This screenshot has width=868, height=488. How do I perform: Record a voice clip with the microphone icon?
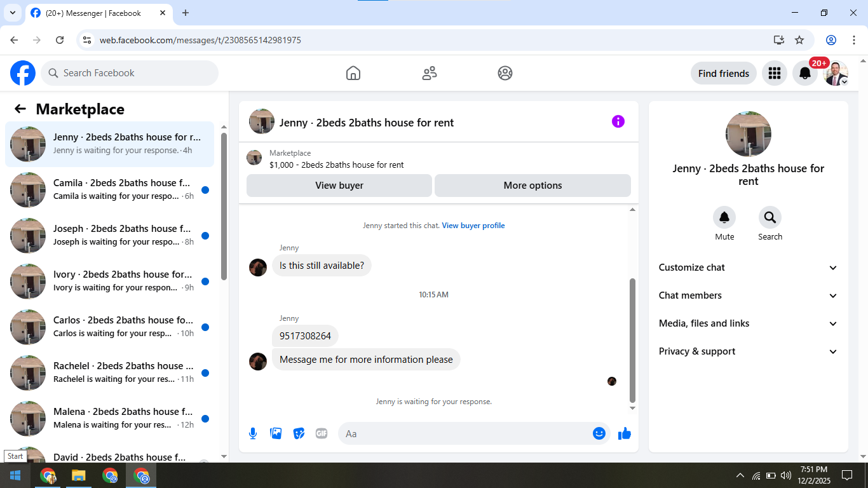(x=253, y=433)
